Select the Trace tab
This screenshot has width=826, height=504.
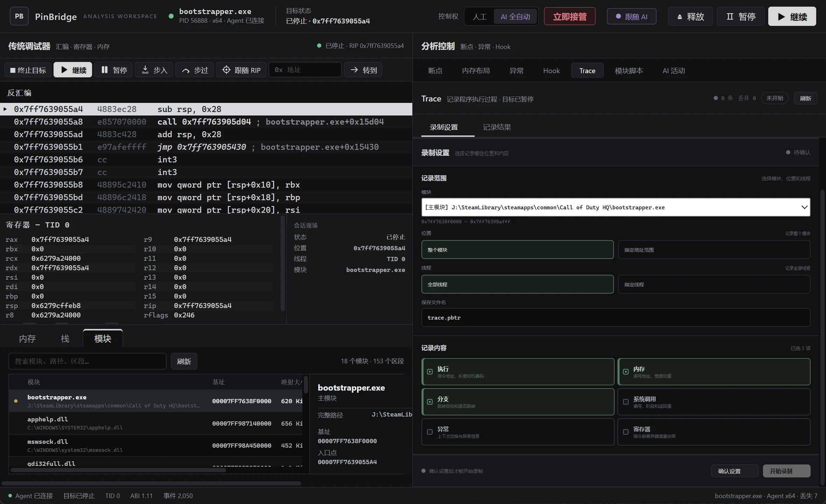[587, 71]
